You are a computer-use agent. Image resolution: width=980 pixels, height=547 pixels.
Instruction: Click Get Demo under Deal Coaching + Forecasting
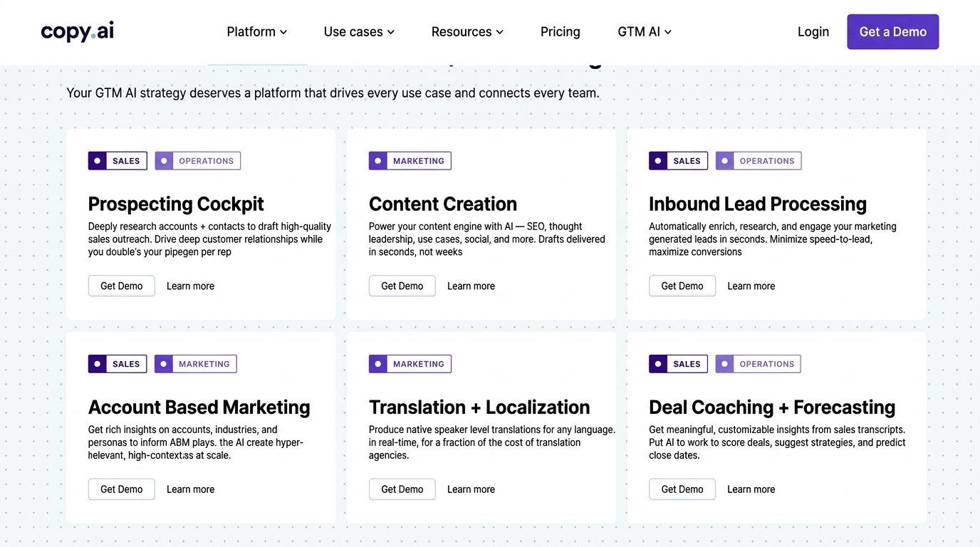[682, 489]
